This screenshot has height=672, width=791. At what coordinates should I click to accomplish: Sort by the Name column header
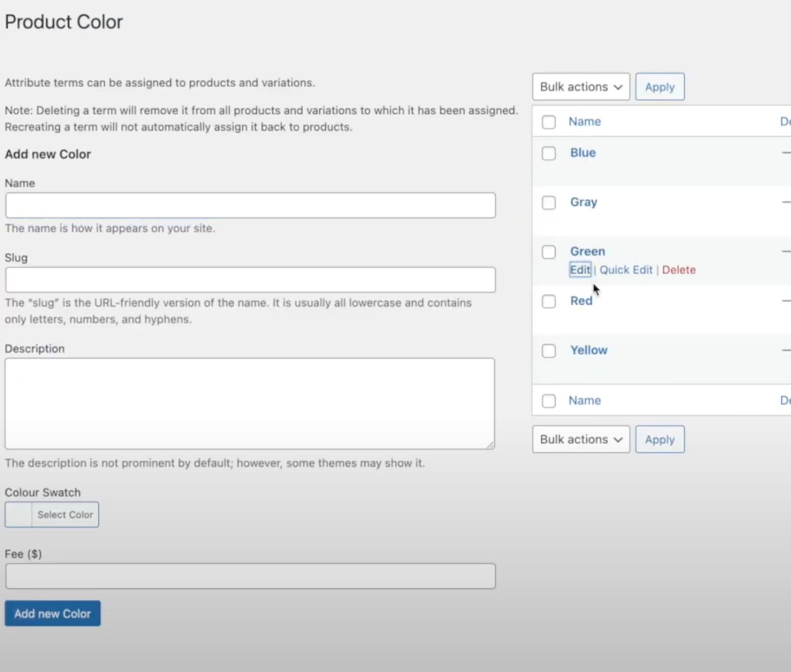pyautogui.click(x=584, y=122)
